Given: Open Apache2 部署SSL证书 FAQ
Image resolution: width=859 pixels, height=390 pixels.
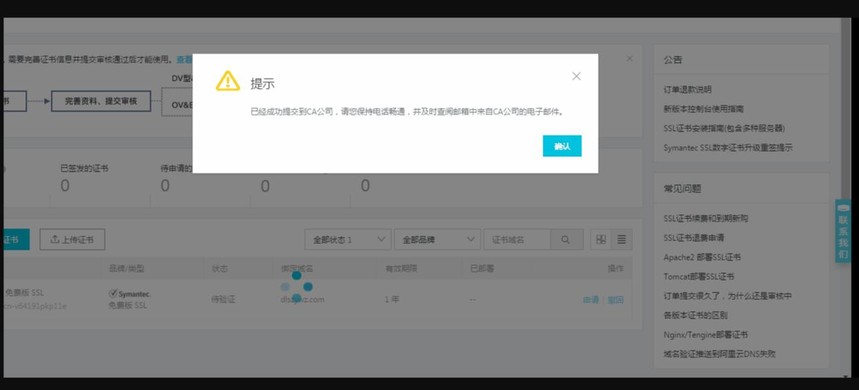Looking at the screenshot, I should pyautogui.click(x=702, y=257).
